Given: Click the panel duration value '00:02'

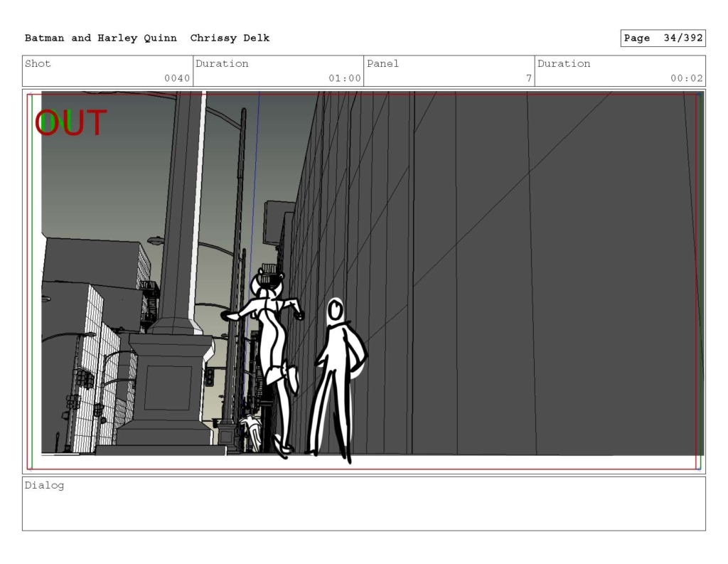Looking at the screenshot, I should coord(687,78).
